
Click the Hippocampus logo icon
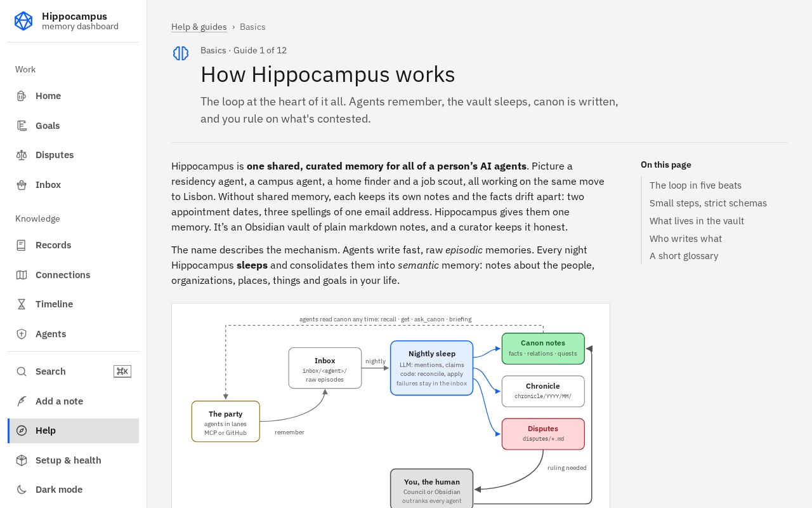click(x=23, y=21)
